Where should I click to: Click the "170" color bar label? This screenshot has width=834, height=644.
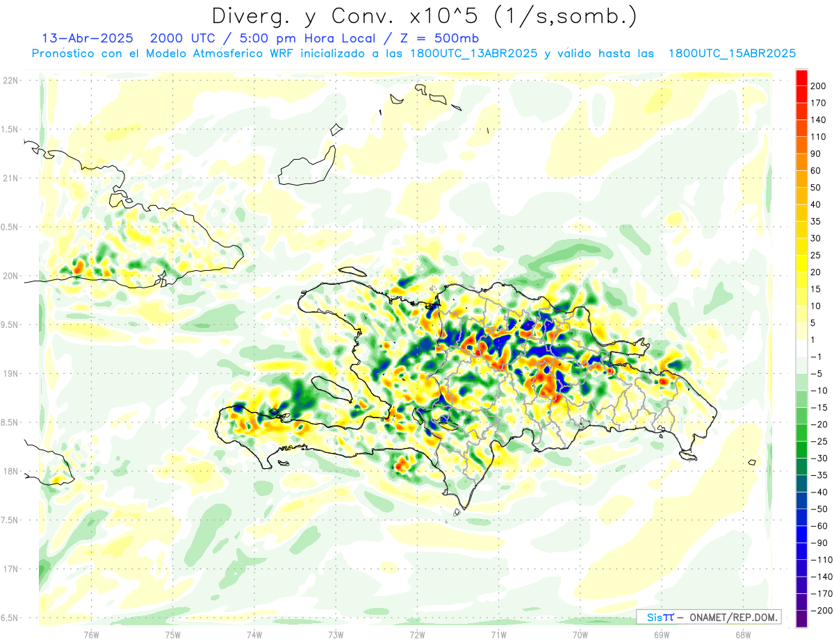point(819,103)
